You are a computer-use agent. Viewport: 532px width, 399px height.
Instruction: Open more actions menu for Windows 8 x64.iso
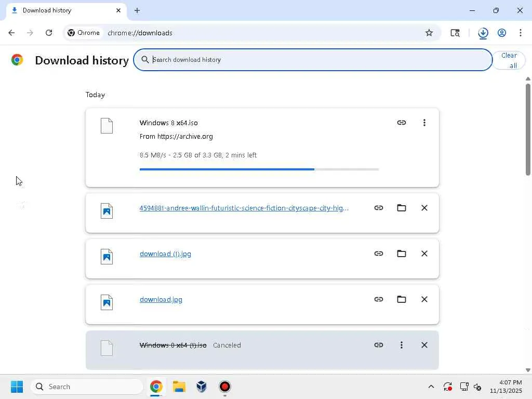coord(424,123)
